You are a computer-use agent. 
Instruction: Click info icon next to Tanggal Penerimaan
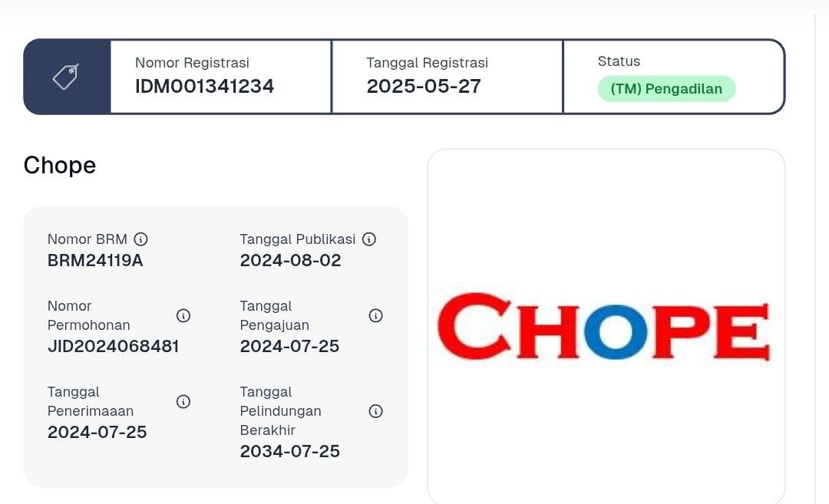click(183, 402)
